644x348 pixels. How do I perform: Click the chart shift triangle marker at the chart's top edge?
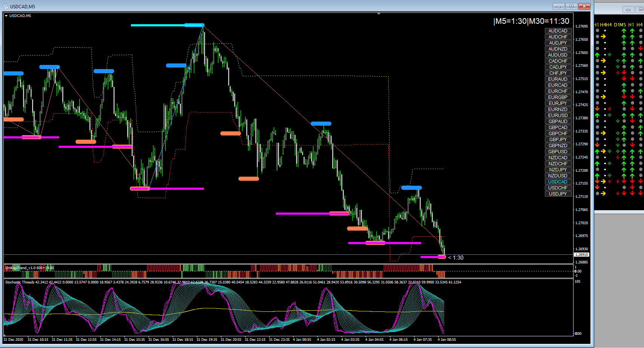tap(379, 14)
